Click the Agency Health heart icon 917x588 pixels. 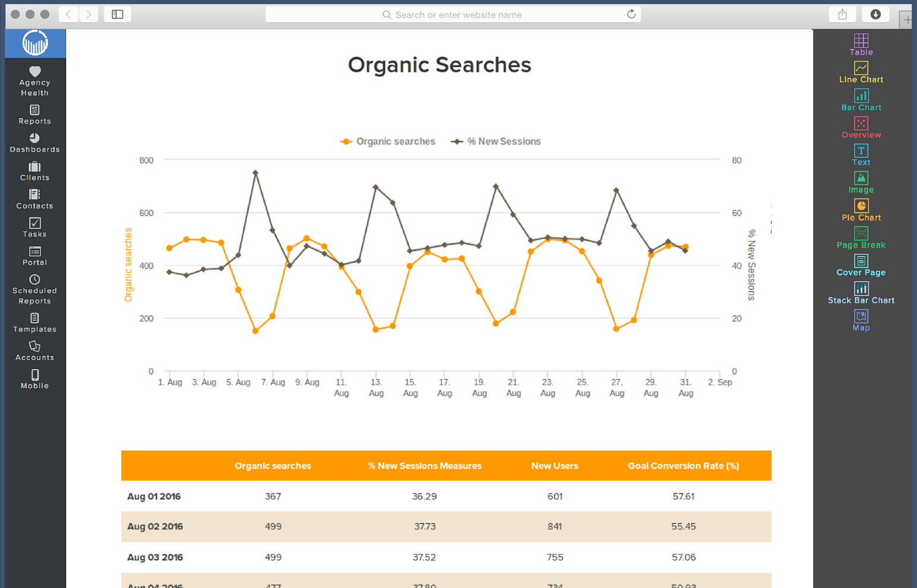click(x=34, y=73)
